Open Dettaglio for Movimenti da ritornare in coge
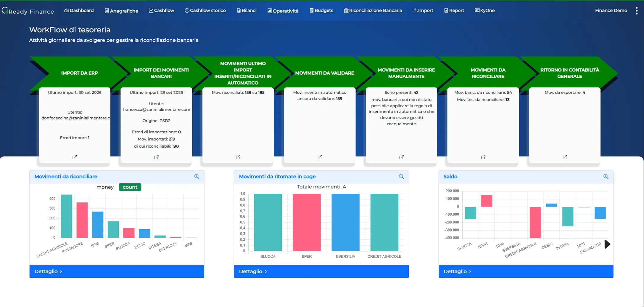 tap(321, 271)
